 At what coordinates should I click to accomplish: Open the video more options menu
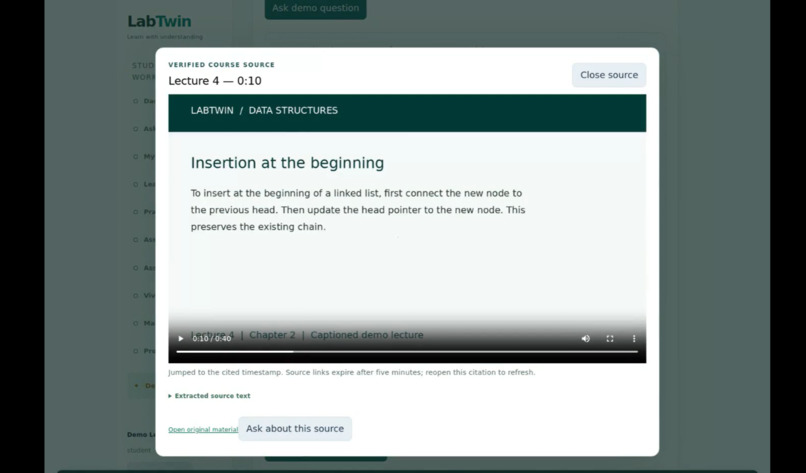pos(634,338)
